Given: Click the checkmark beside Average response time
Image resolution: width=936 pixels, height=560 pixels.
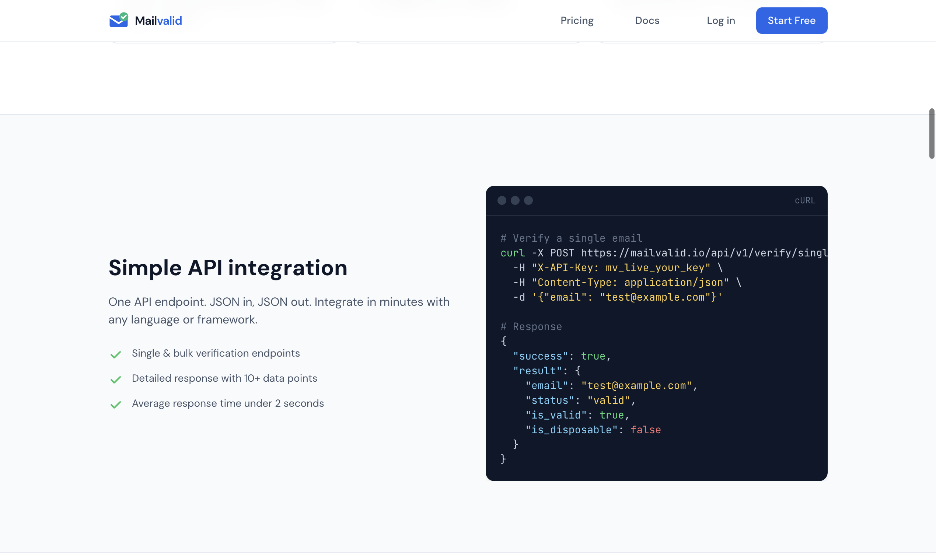Looking at the screenshot, I should pyautogui.click(x=115, y=405).
